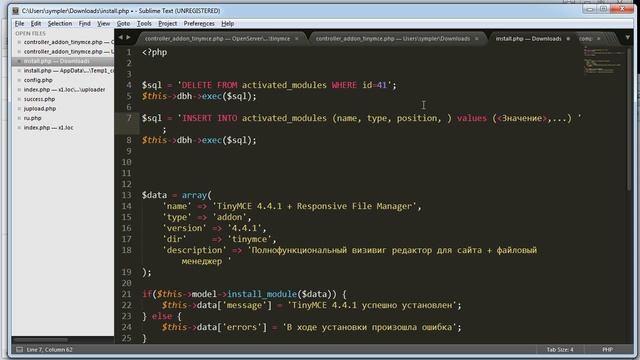Viewport: 640px width, 360px height.
Task: Place cursor on the <?php line
Action: click(154, 52)
